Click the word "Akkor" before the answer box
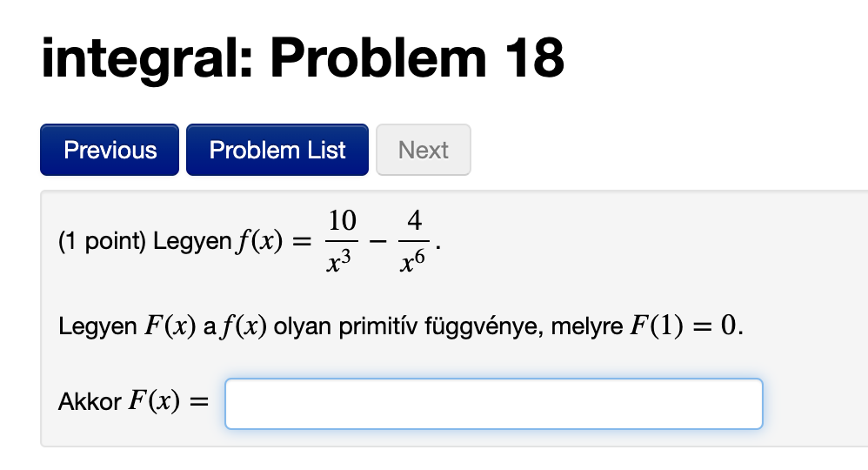Image resolution: width=868 pixels, height=470 pixels. [90, 403]
